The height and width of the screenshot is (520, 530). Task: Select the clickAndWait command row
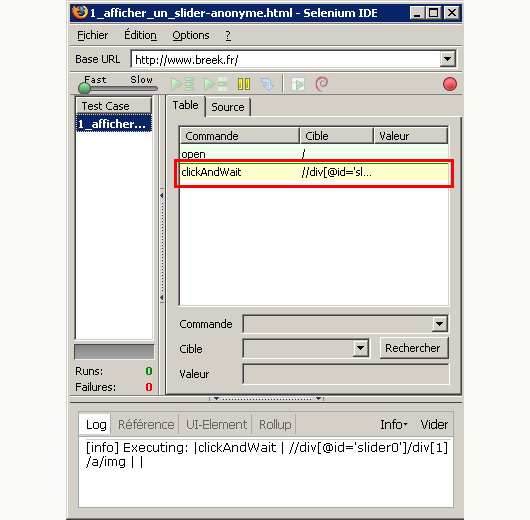point(314,172)
